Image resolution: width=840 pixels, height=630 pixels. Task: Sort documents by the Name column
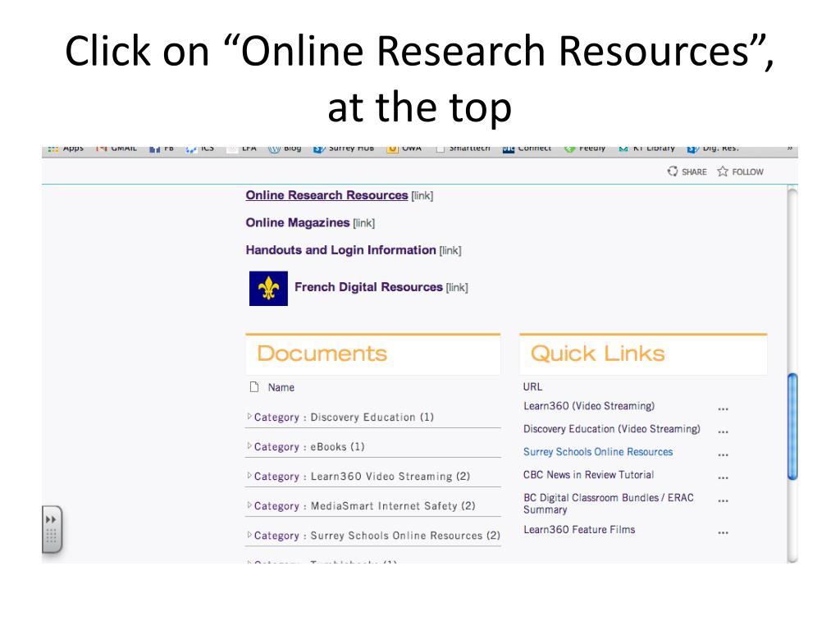(281, 387)
